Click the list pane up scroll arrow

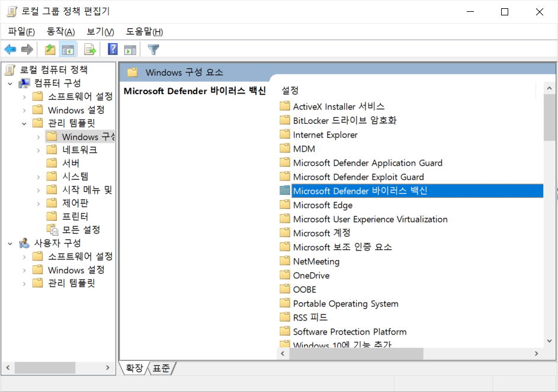click(x=549, y=88)
